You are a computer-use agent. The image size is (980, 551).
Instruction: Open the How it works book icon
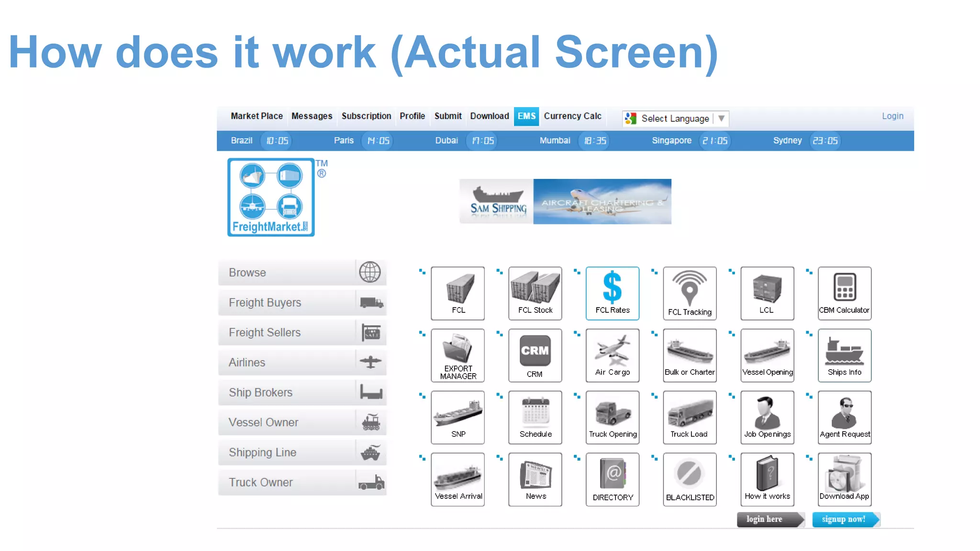767,479
